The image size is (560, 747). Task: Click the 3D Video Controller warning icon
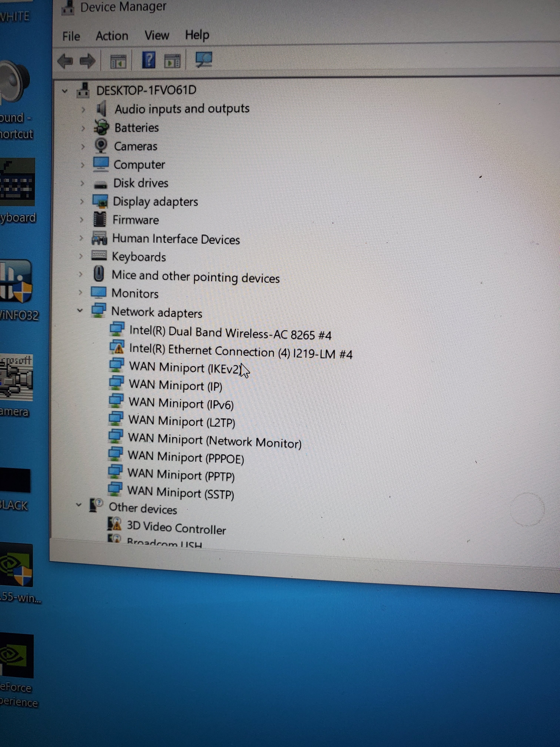pos(114,524)
